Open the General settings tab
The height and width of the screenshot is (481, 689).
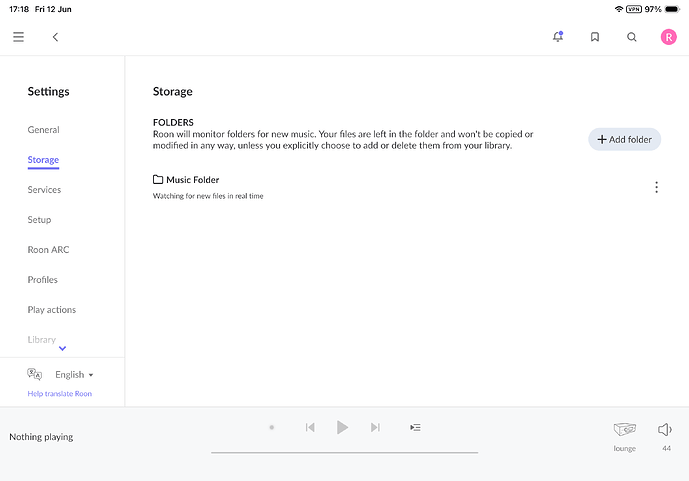[44, 130]
